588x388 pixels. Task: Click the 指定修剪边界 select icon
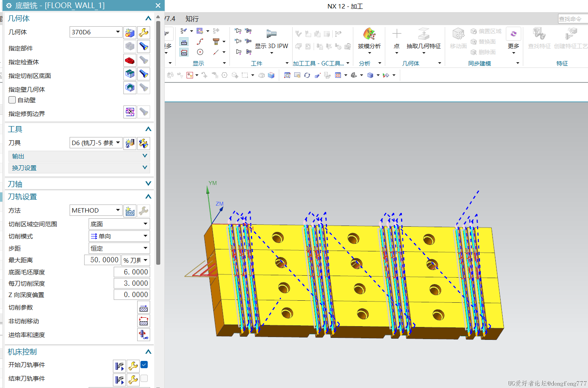[x=130, y=112]
